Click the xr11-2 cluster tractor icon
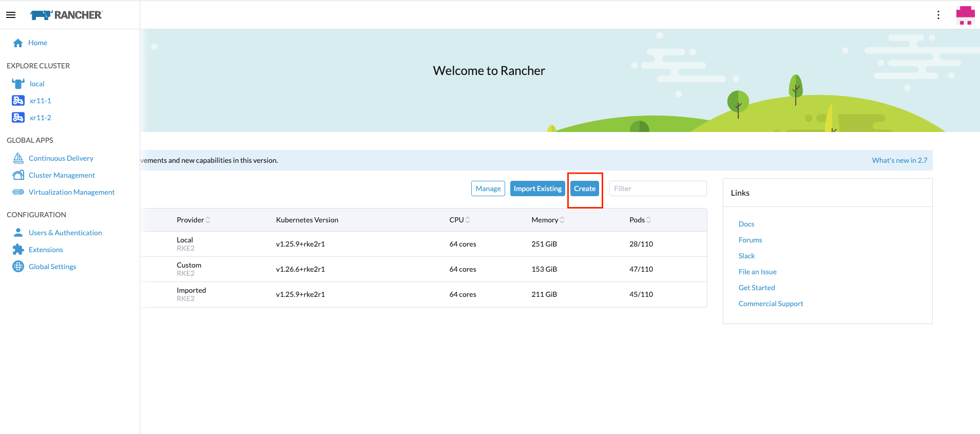This screenshot has width=980, height=434. tap(18, 118)
